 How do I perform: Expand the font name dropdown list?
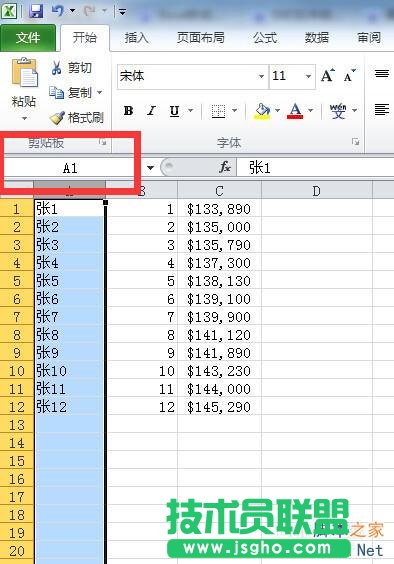[262, 76]
